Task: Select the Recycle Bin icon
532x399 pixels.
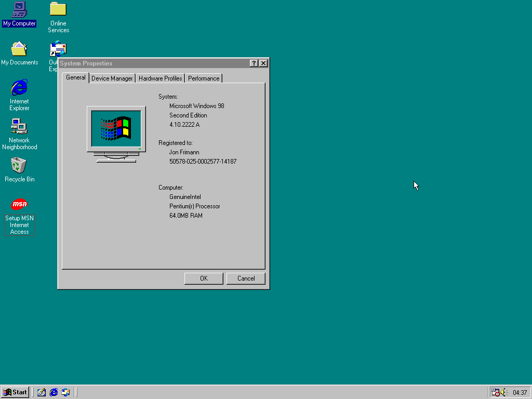Action: click(x=19, y=166)
